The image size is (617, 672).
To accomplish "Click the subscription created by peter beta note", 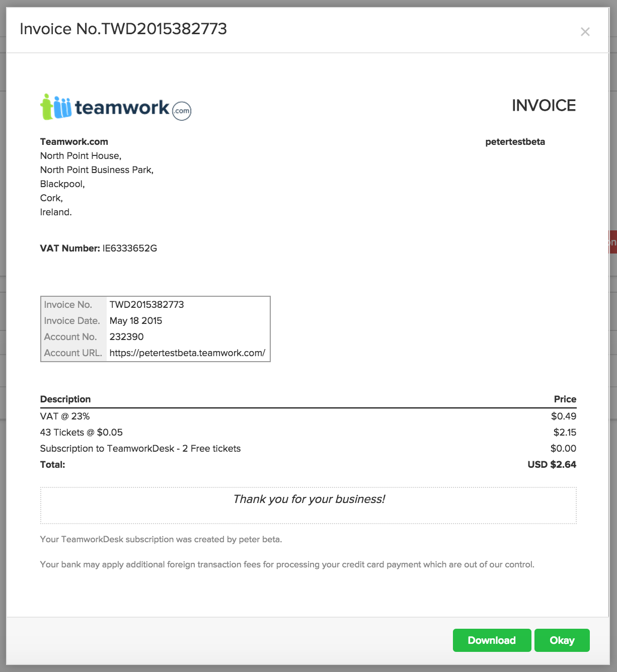I will coord(161,539).
